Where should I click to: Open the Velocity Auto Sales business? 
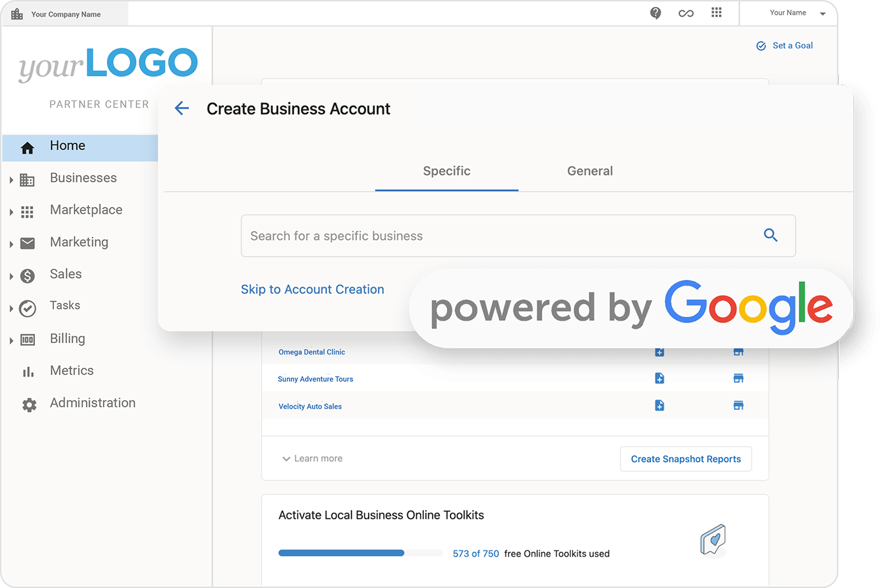pyautogui.click(x=310, y=406)
